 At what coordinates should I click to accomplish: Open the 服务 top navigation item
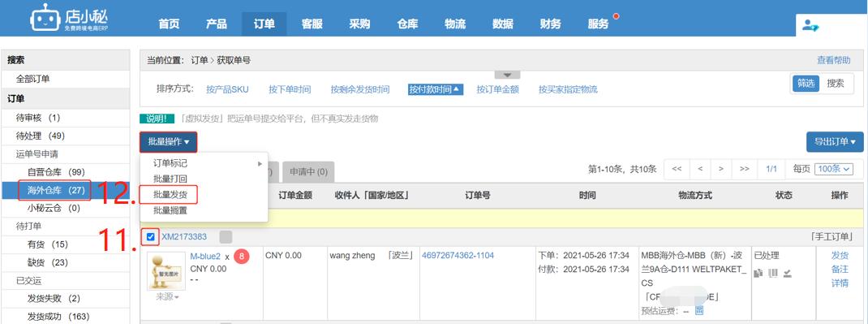tap(599, 24)
